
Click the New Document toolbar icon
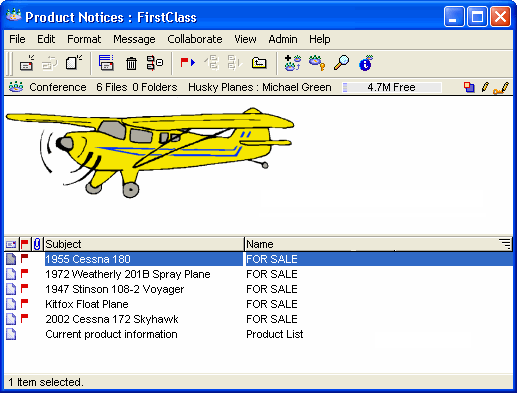click(x=74, y=62)
